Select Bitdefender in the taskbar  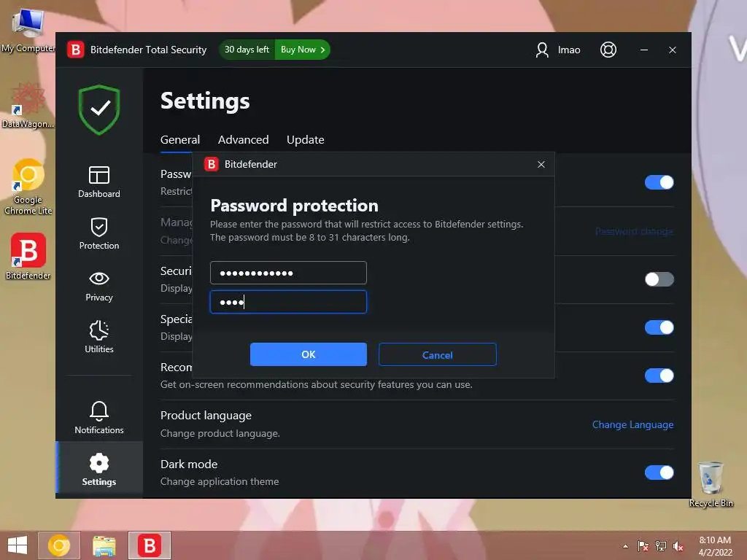click(x=150, y=545)
